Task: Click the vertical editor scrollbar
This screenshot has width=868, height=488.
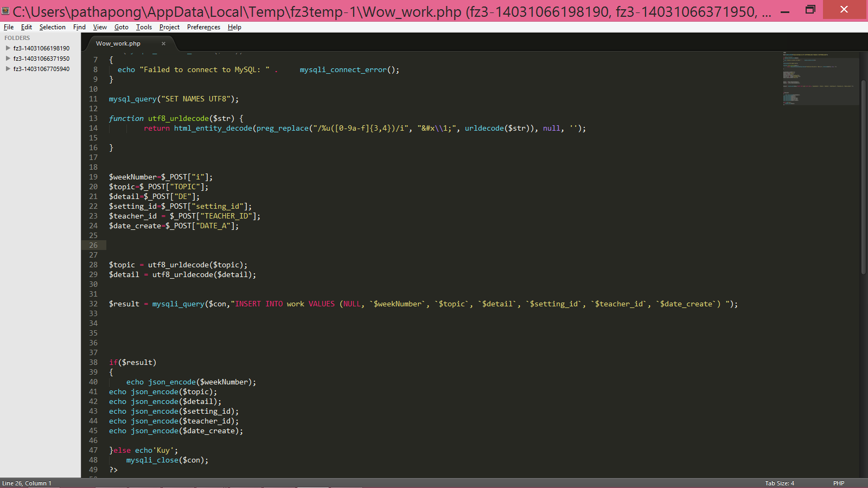Action: pos(864,176)
